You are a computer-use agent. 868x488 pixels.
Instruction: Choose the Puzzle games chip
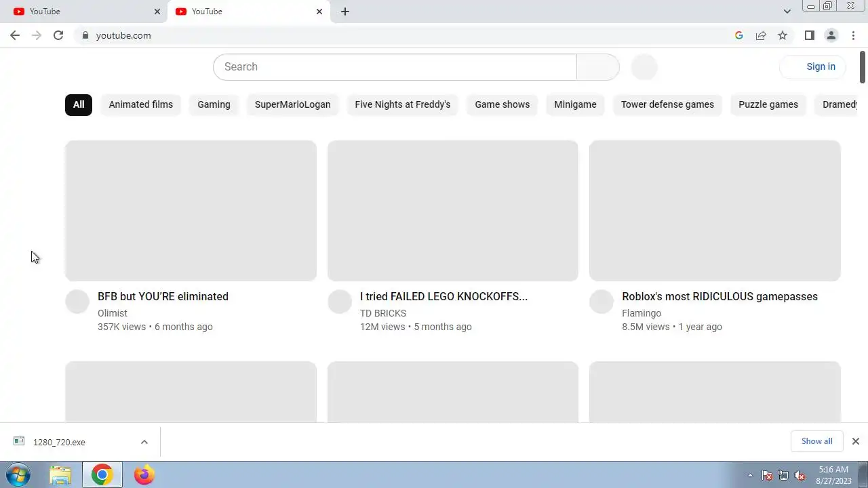tap(768, 104)
